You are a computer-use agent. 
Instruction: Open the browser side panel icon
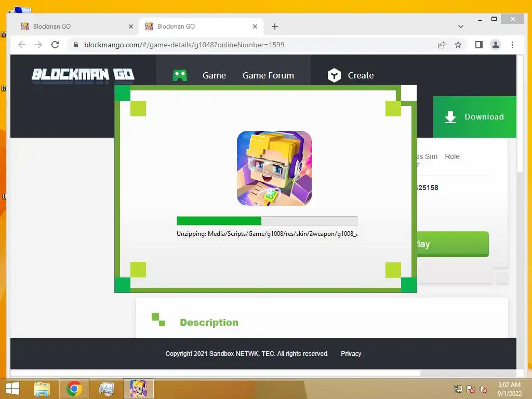[x=478, y=45]
